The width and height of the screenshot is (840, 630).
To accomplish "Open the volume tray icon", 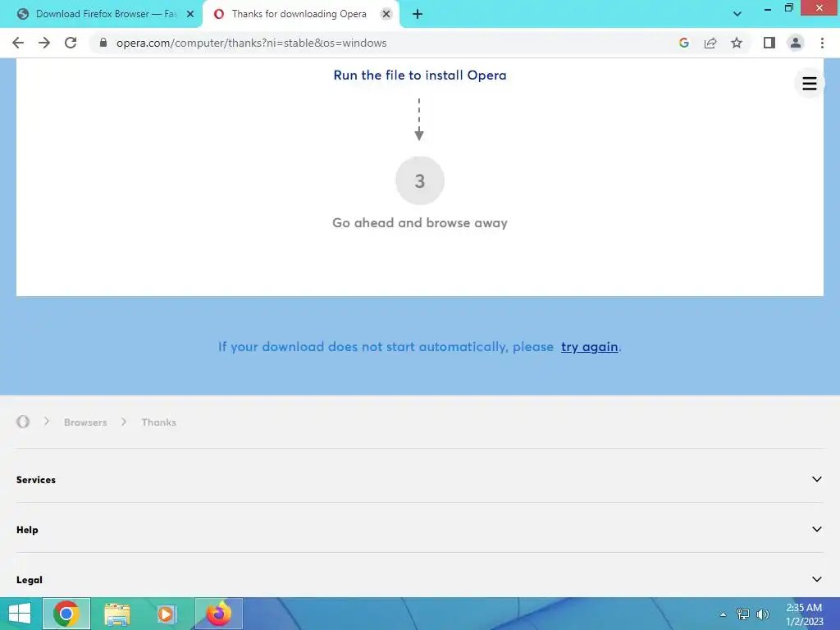I will point(762,614).
